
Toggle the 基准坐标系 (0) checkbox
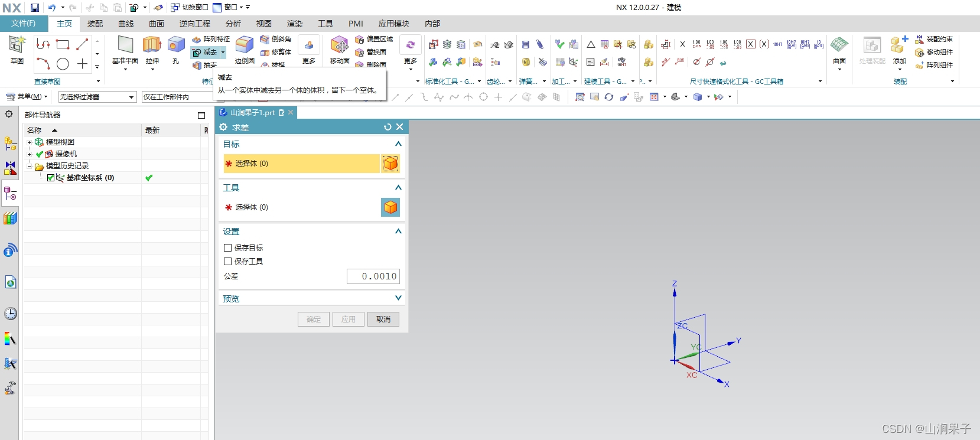(51, 178)
